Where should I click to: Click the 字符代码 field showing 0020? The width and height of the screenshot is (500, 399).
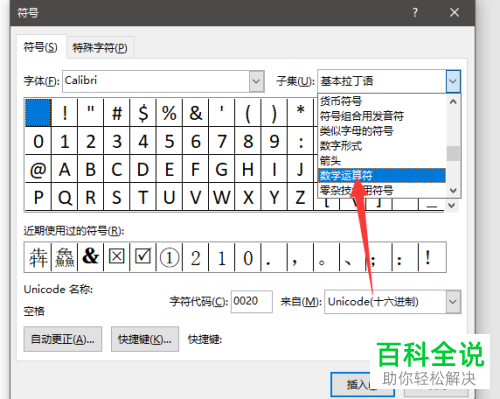point(252,301)
